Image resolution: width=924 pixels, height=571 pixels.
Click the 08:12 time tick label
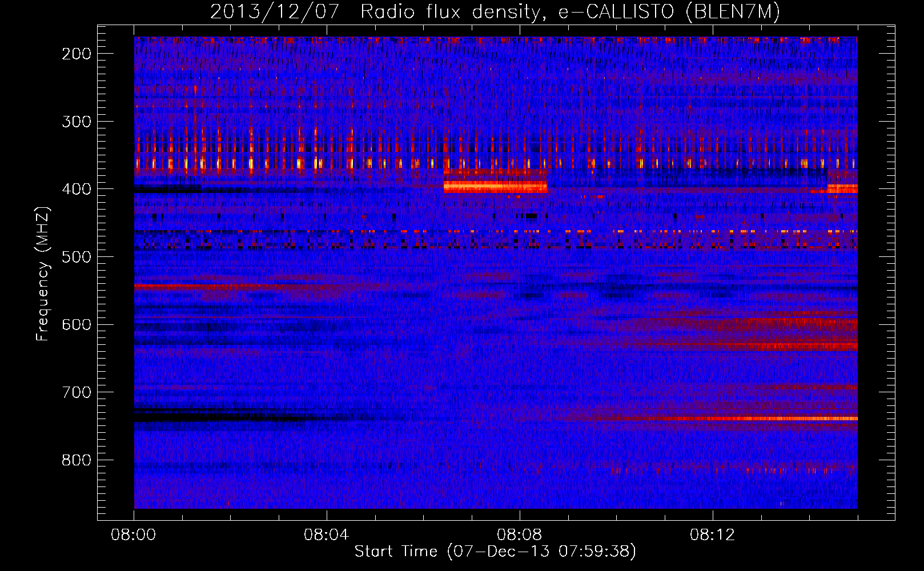713,535
